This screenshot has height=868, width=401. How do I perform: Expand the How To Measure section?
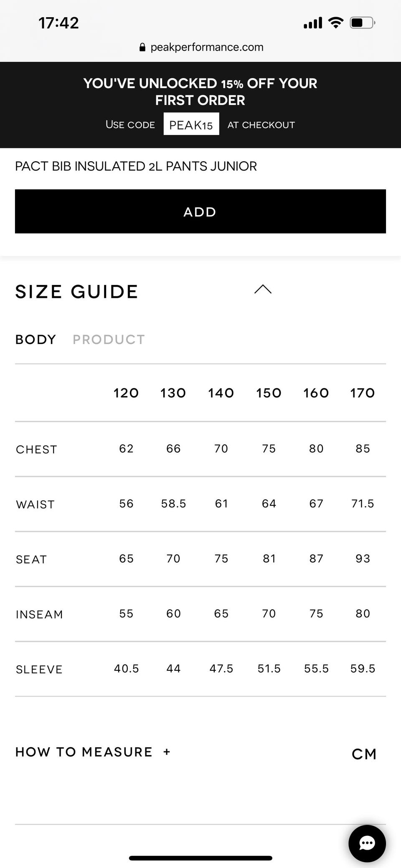pos(84,752)
